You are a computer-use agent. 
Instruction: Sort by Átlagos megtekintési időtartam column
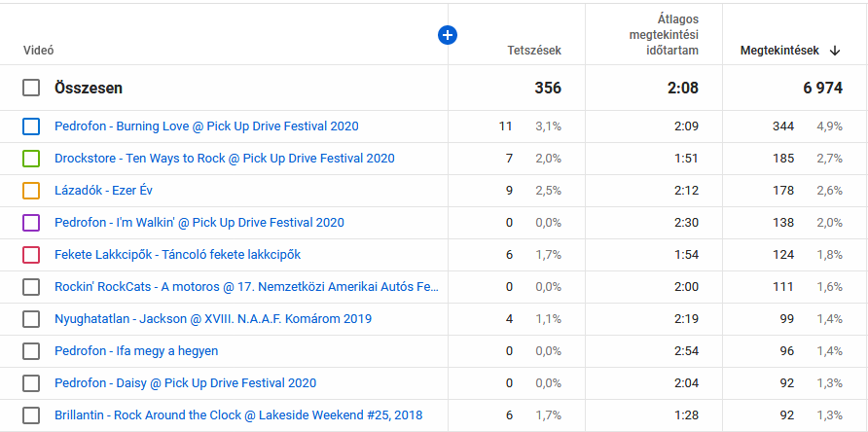pyautogui.click(x=663, y=35)
